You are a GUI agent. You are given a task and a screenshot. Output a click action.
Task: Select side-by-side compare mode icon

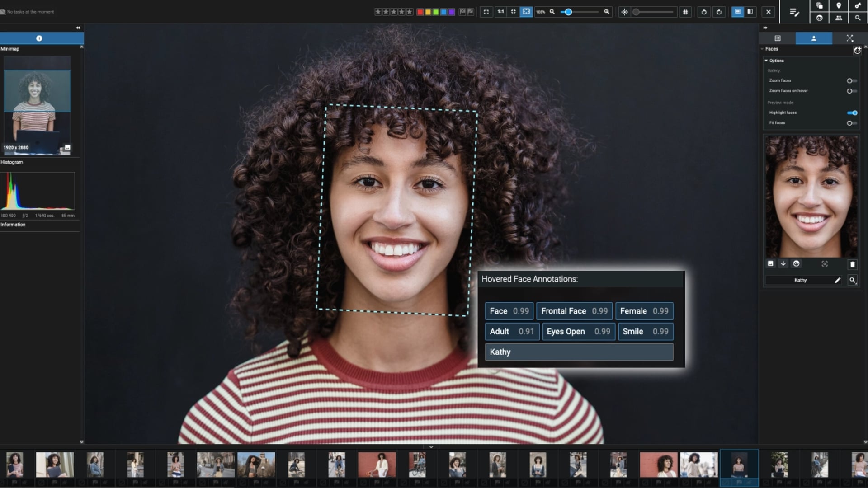pyautogui.click(x=750, y=12)
